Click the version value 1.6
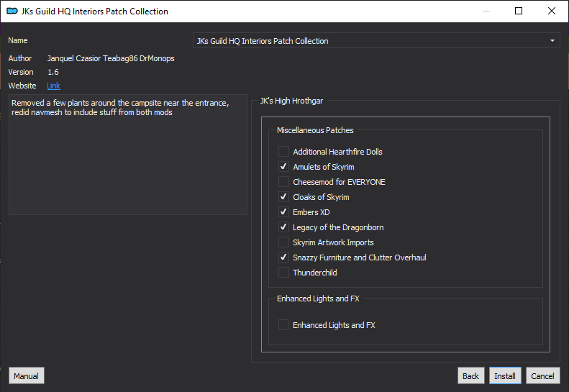 (x=53, y=72)
